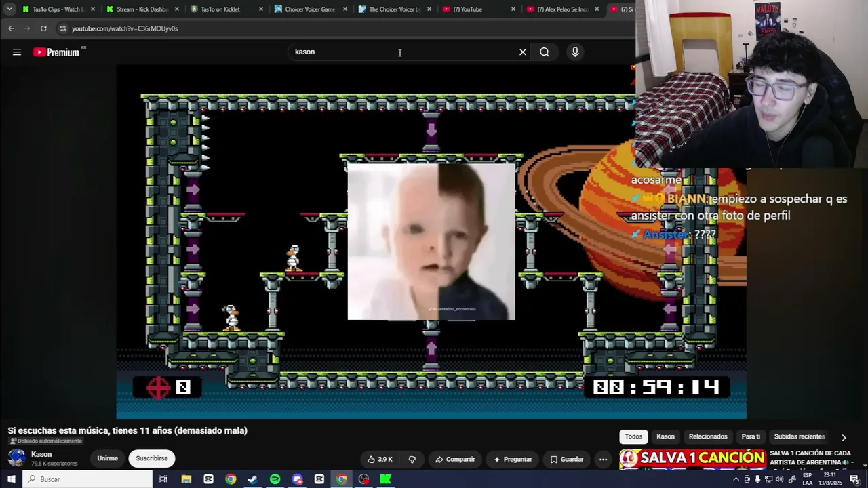This screenshot has height=488, width=868.
Task: Show hidden system tray icons
Action: click(736, 479)
